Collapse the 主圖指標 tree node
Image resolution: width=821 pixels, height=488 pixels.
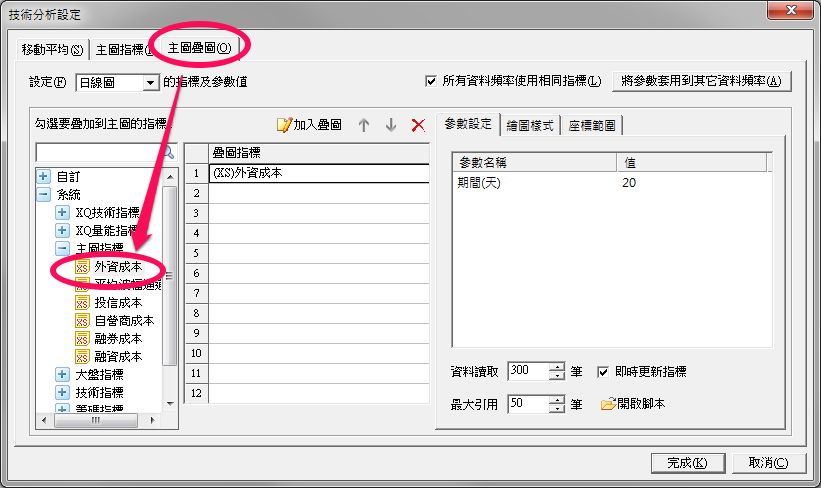click(62, 248)
